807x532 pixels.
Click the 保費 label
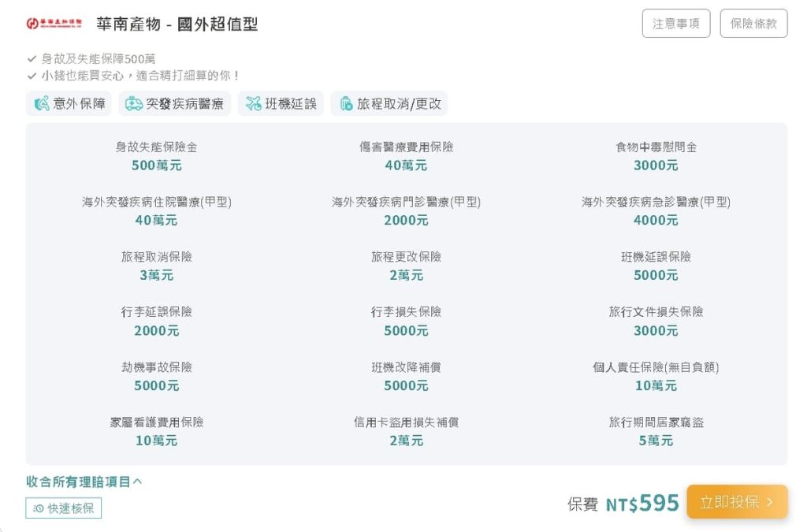click(x=582, y=504)
